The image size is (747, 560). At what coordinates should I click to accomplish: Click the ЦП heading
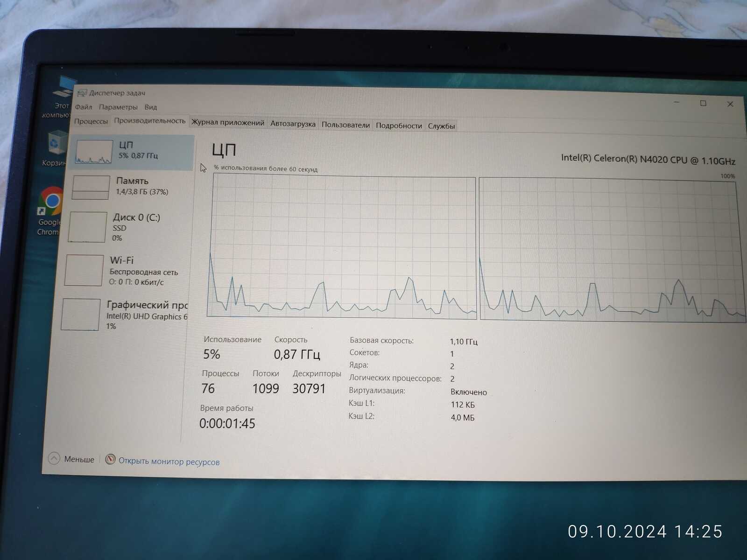[224, 150]
